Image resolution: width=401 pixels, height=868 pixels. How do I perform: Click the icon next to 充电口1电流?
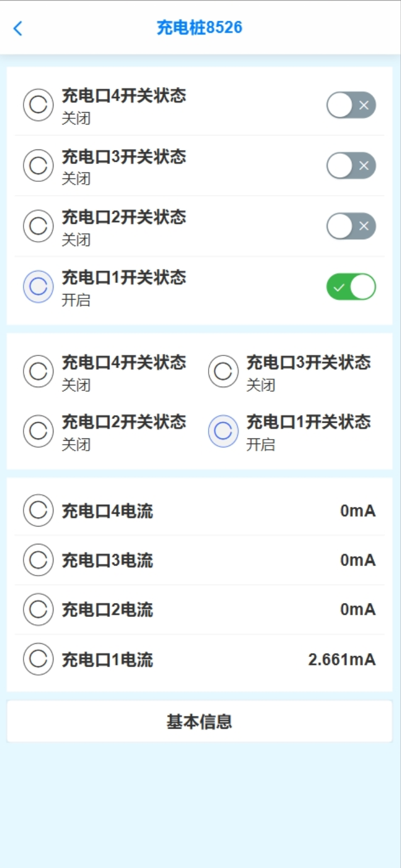[x=38, y=659]
